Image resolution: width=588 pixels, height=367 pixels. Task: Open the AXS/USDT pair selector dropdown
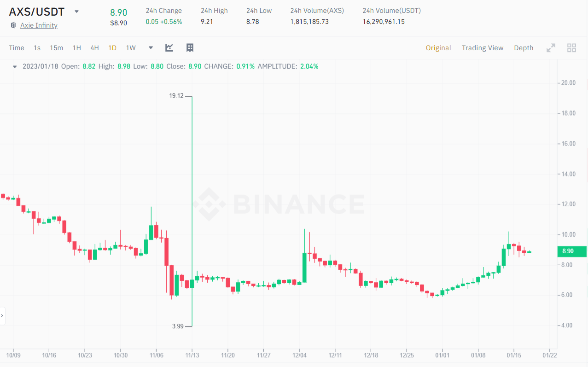76,12
